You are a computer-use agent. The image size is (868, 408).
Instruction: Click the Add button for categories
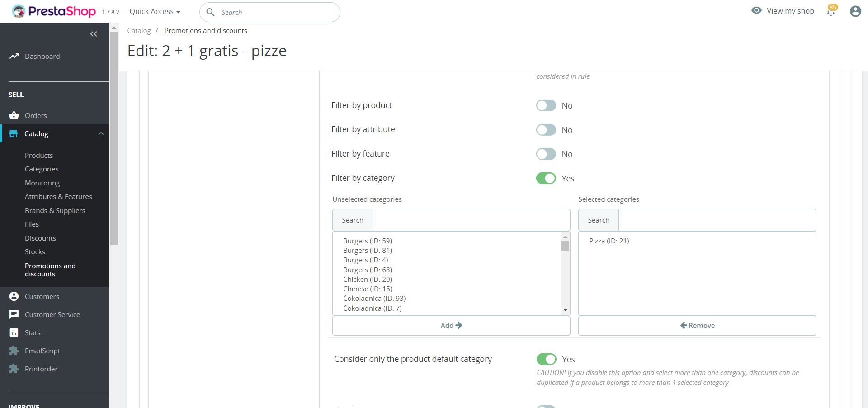pos(451,326)
